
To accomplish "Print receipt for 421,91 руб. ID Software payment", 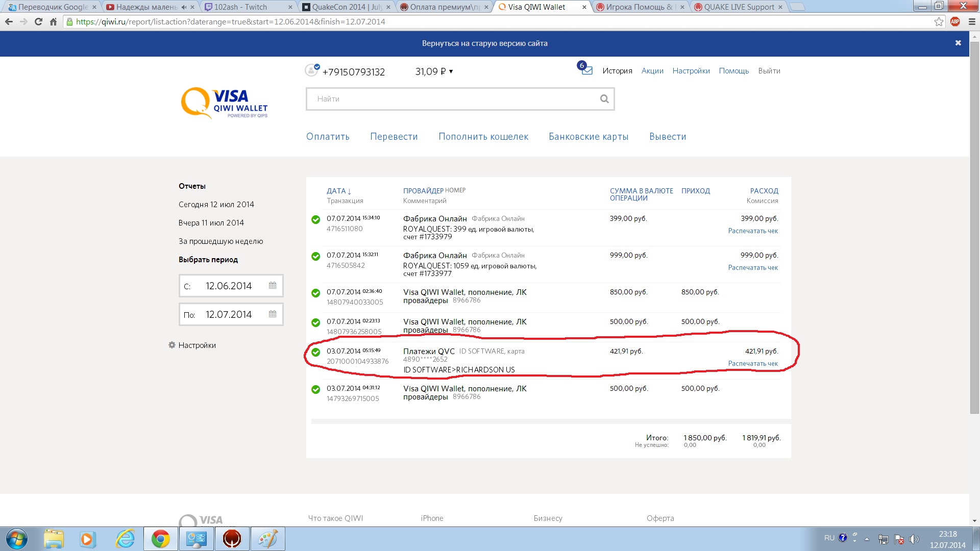I will [753, 364].
